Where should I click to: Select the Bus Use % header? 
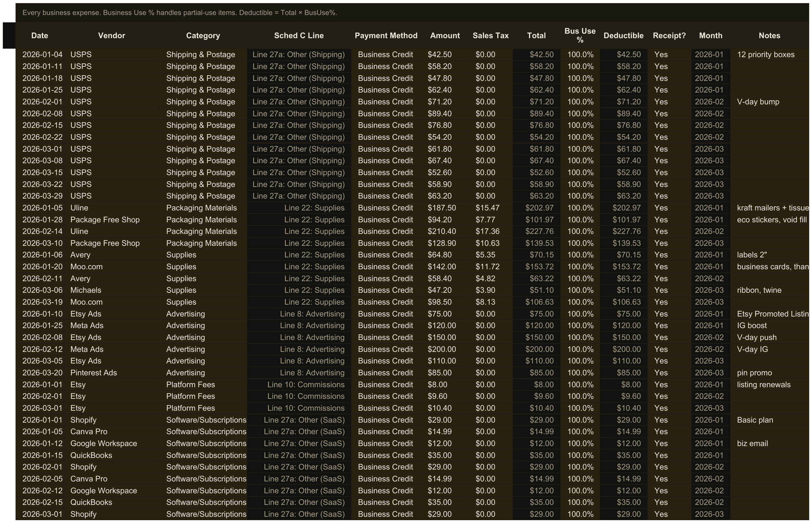tap(580, 35)
